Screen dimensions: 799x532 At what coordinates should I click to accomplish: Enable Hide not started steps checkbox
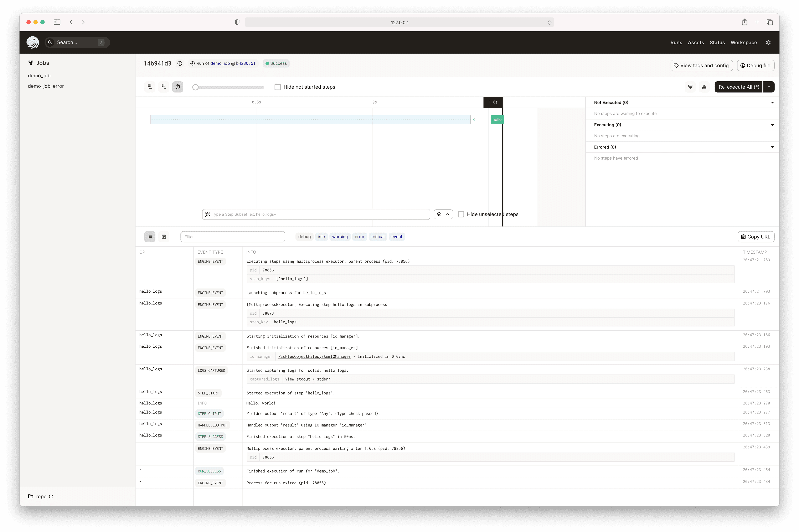click(278, 87)
